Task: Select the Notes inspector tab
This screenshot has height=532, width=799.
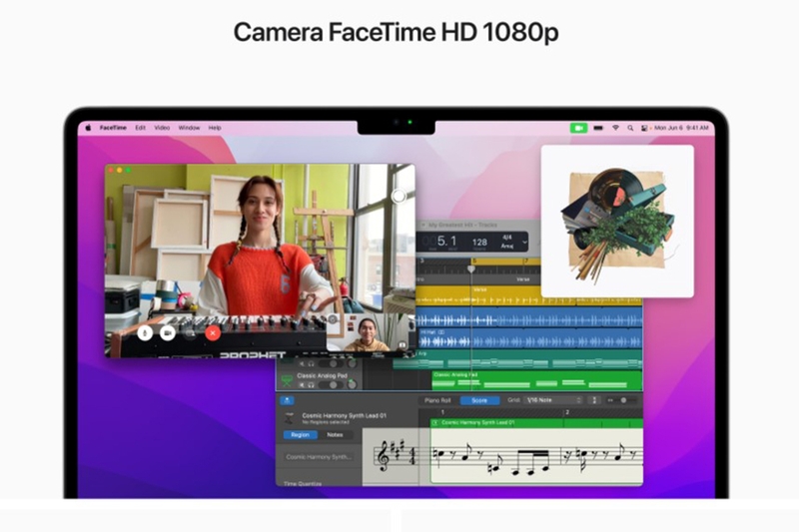Action: 335,435
